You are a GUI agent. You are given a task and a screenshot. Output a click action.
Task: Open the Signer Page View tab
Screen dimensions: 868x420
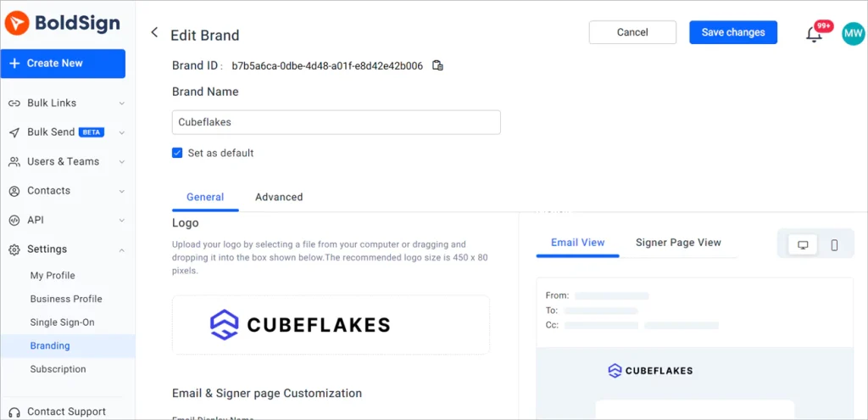point(678,243)
